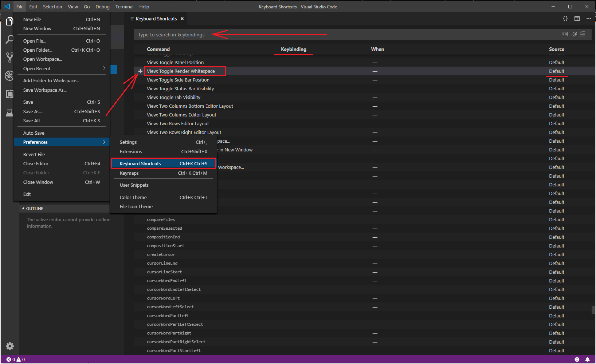Viewport: 596px width, 364px height.
Task: Expand the Open Recent submenu
Action: [x=62, y=69]
